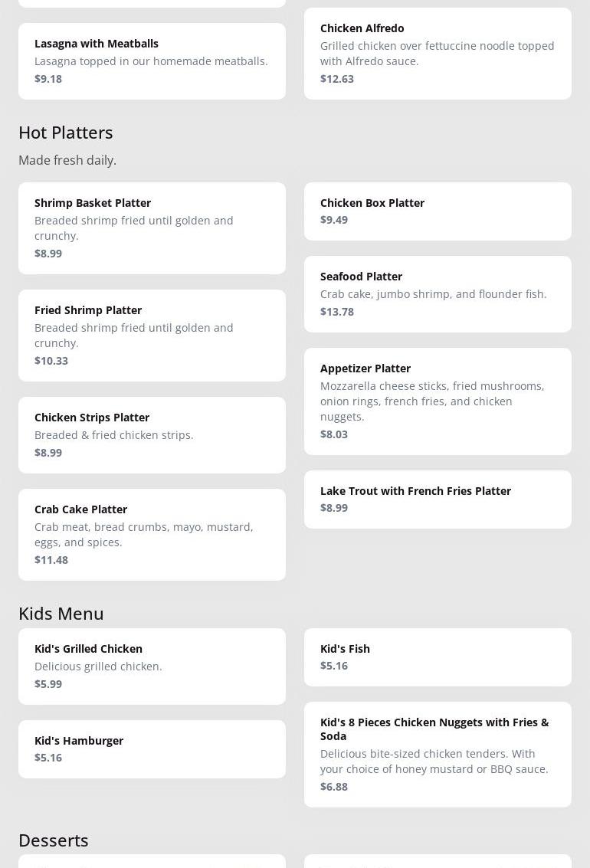Select the Kid's Hamburger card
This screenshot has width=590, height=868.
pos(152,748)
